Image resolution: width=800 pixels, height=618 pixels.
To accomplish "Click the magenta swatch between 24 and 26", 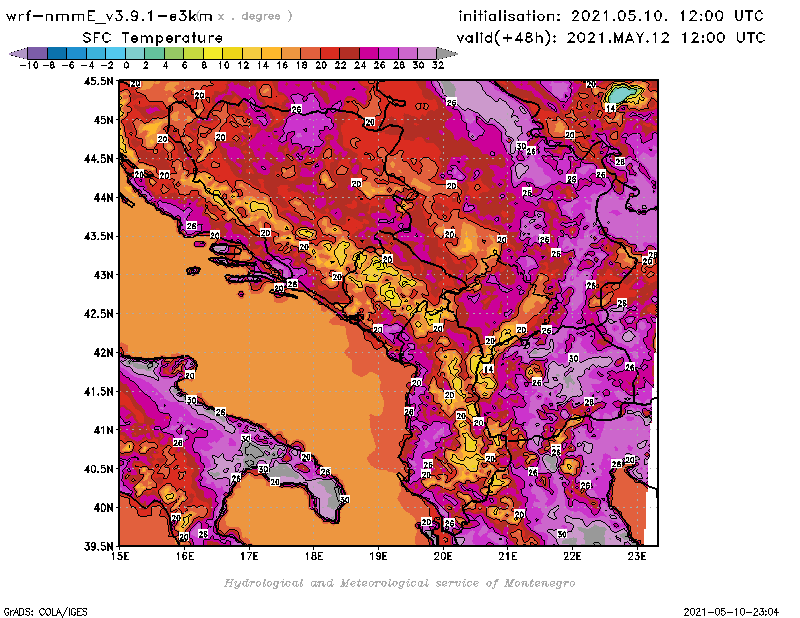I will (x=368, y=53).
